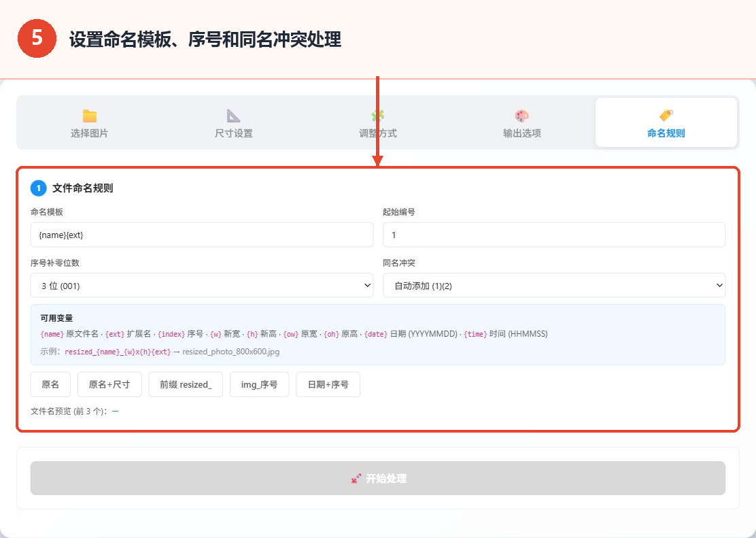Image resolution: width=756 pixels, height=538 pixels.
Task: Focus the 命名模板 input field
Action: 201,235
